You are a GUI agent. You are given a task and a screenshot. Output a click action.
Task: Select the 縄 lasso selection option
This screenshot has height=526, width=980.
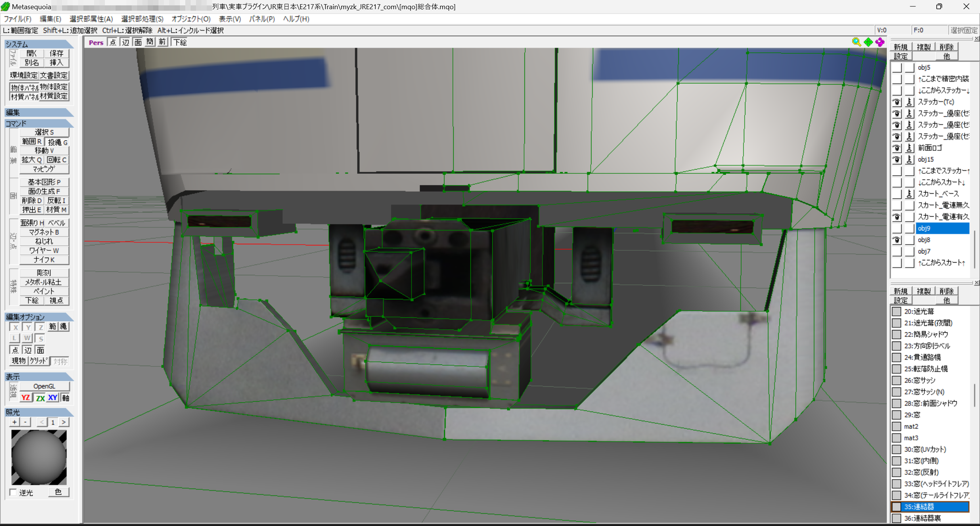[x=64, y=326]
